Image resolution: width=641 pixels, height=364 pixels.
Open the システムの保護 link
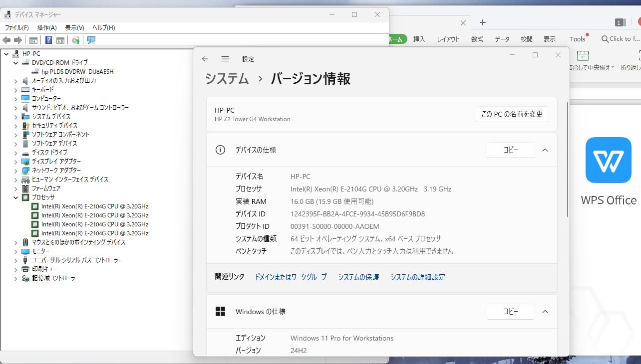click(x=358, y=277)
